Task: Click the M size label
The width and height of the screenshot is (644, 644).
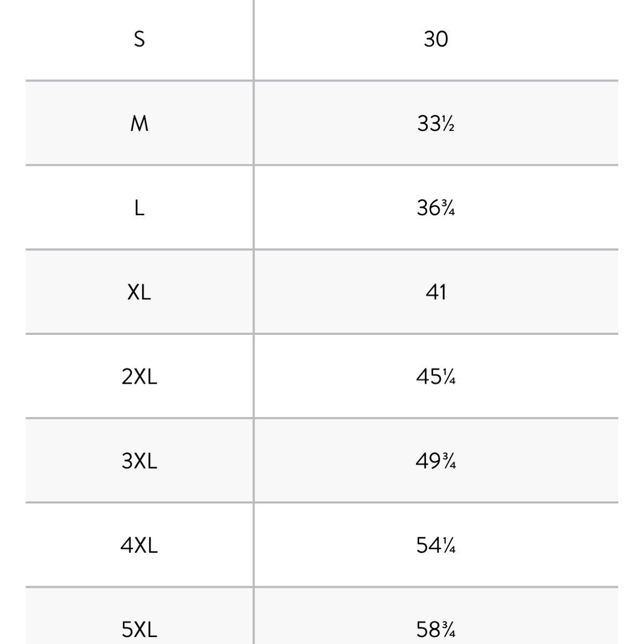Action: click(x=139, y=124)
